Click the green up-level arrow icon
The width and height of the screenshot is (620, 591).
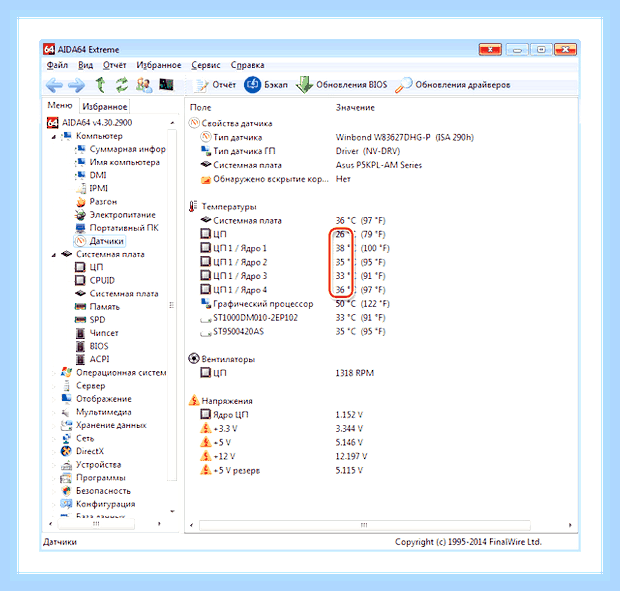point(100,85)
